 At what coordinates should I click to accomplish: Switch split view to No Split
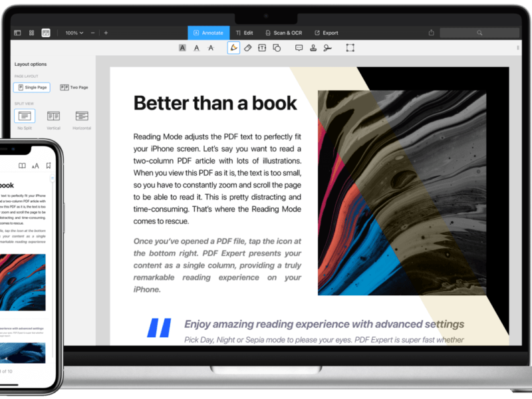25,115
